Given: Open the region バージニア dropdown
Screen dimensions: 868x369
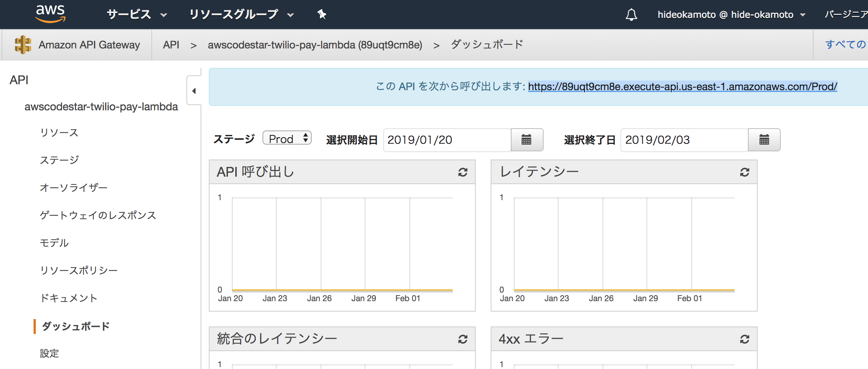Looking at the screenshot, I should [x=846, y=15].
